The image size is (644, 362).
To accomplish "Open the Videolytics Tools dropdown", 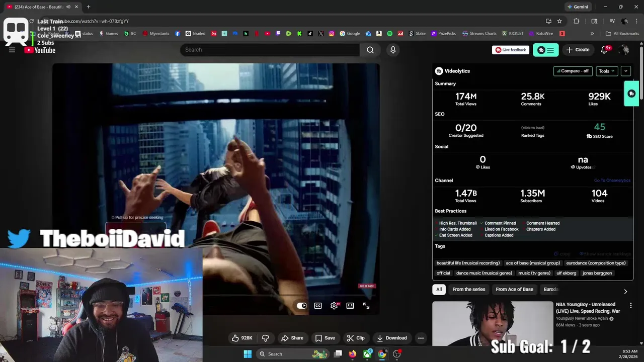I will click(607, 71).
